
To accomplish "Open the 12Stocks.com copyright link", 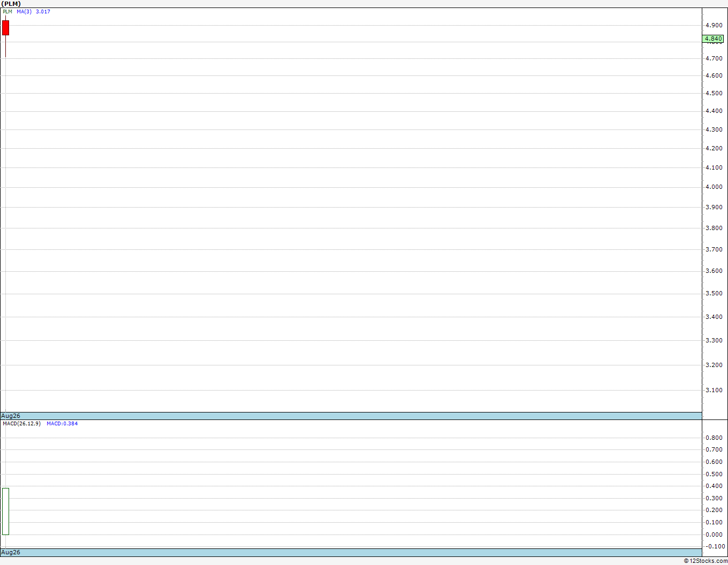I will point(706,561).
